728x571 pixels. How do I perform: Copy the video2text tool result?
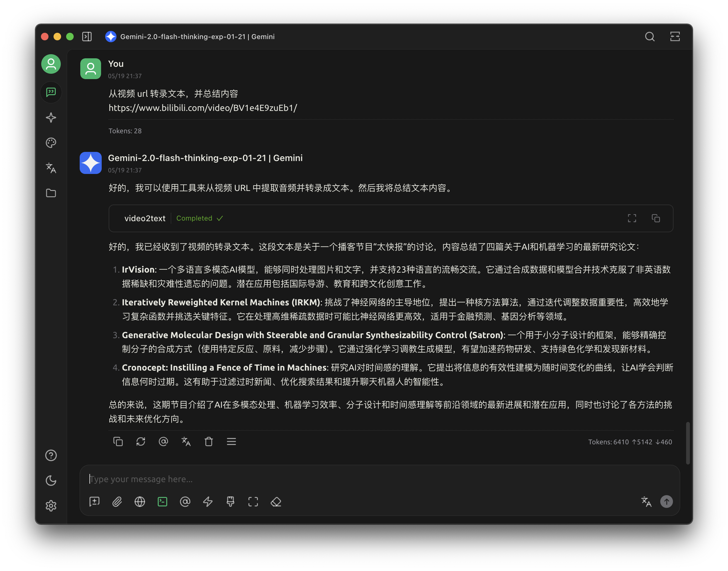coord(656,218)
